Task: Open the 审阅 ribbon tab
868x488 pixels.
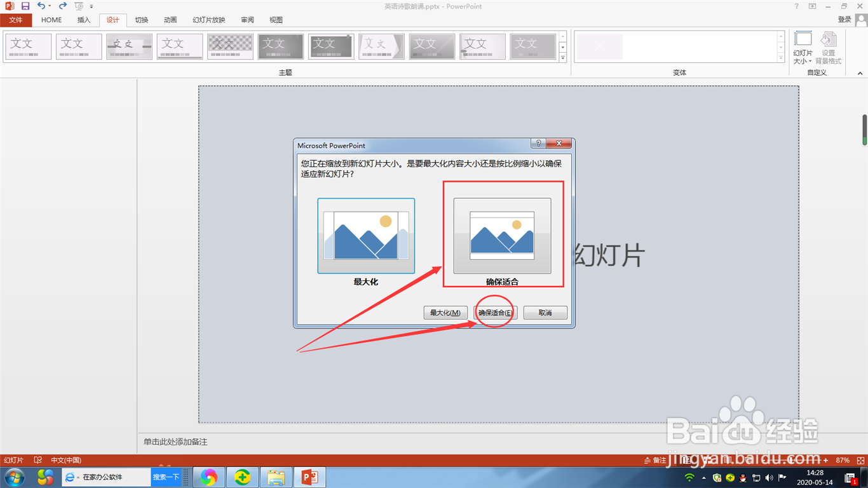Action: coord(247,20)
